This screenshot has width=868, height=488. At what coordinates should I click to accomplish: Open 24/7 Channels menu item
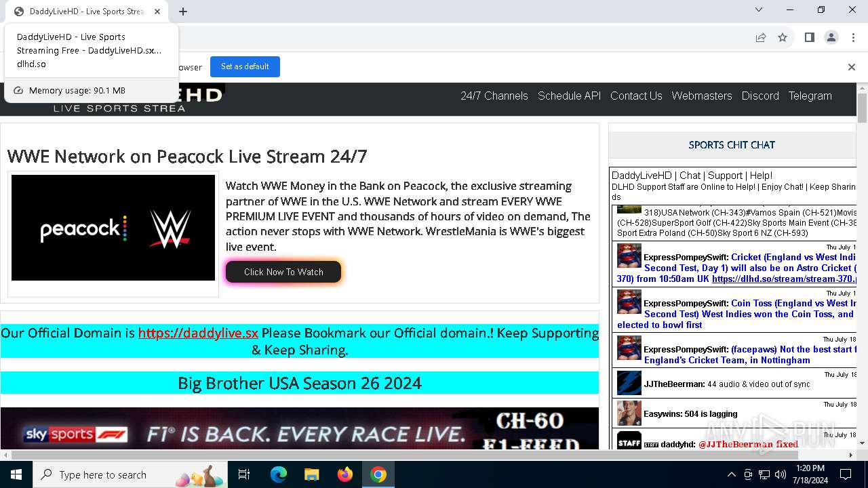click(x=494, y=96)
